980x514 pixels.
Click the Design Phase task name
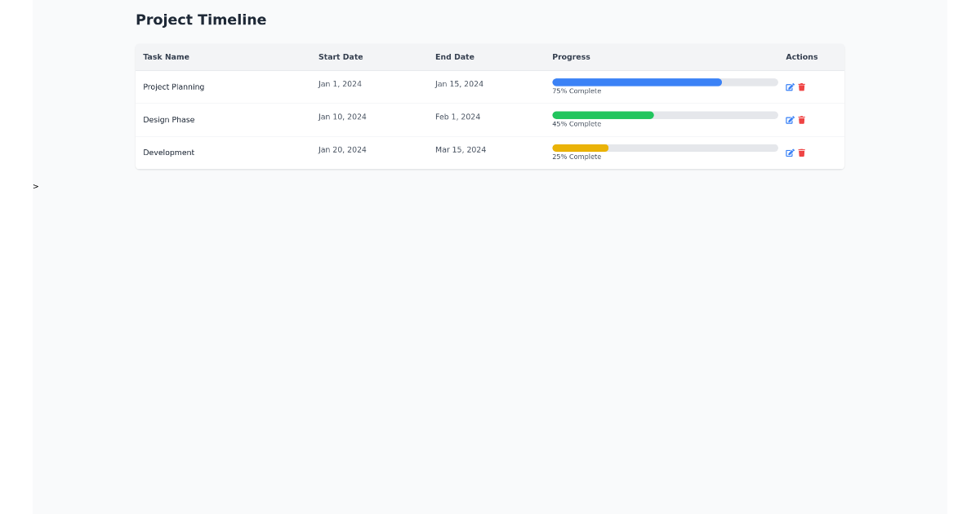tap(169, 120)
